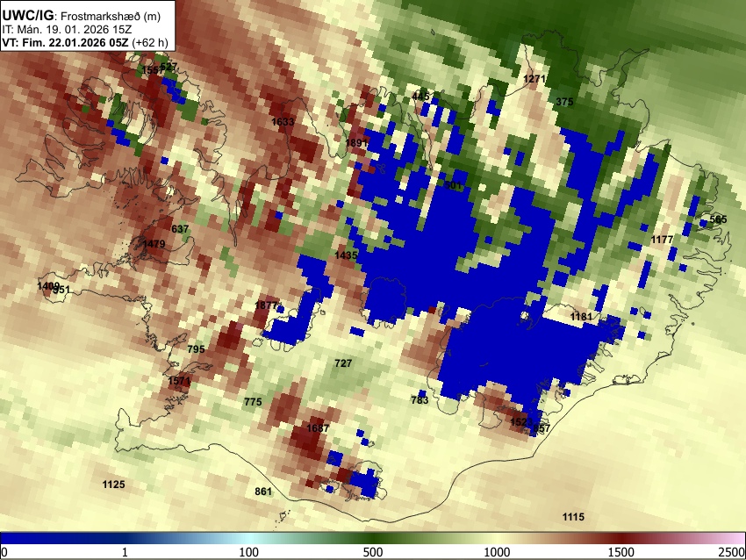This screenshot has width=746, height=560.
Task: Click the 1891 value label on the map
Action: click(356, 143)
